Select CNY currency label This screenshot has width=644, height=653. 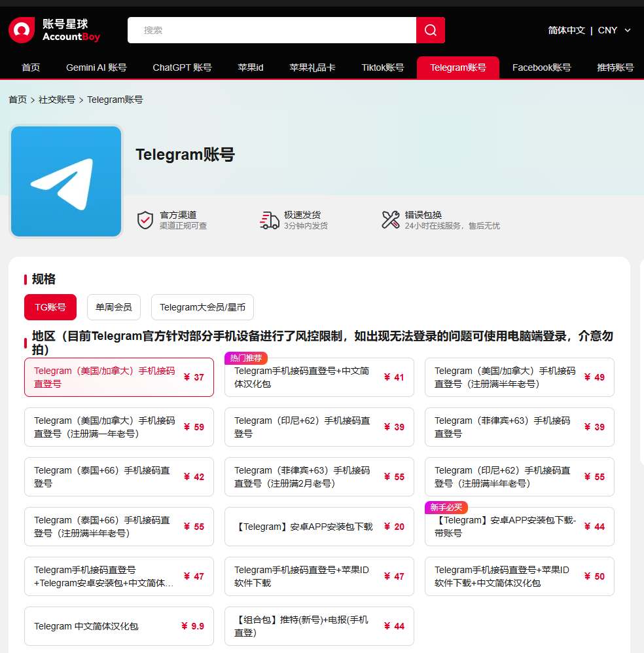[607, 30]
